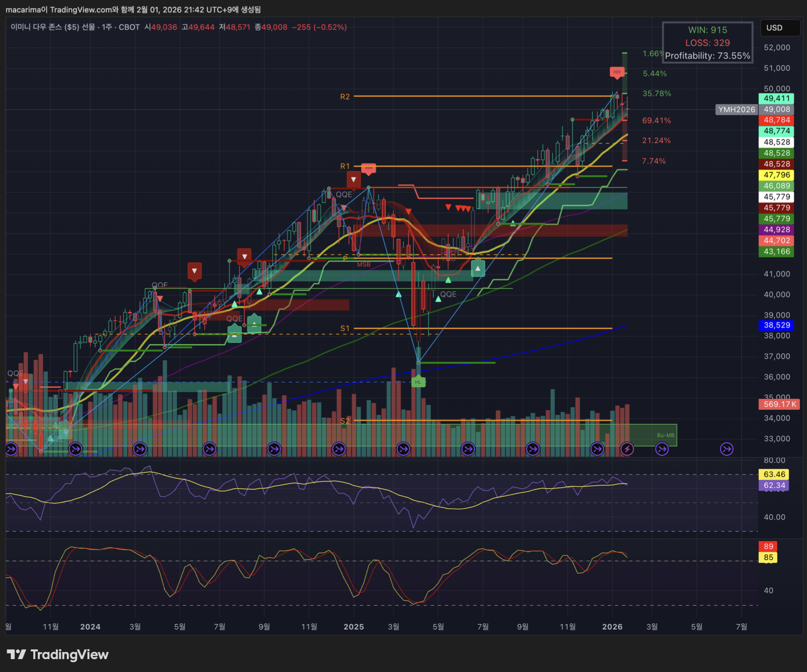Click the R2 pivot level label

click(x=345, y=97)
